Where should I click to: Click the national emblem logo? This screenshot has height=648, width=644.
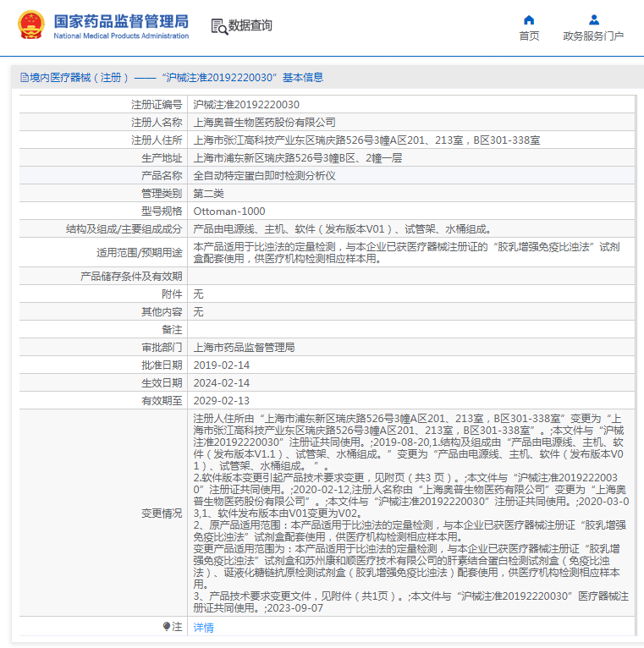pos(31,25)
